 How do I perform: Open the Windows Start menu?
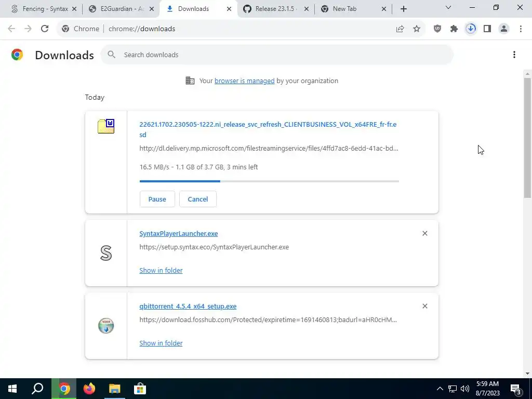[12, 389]
